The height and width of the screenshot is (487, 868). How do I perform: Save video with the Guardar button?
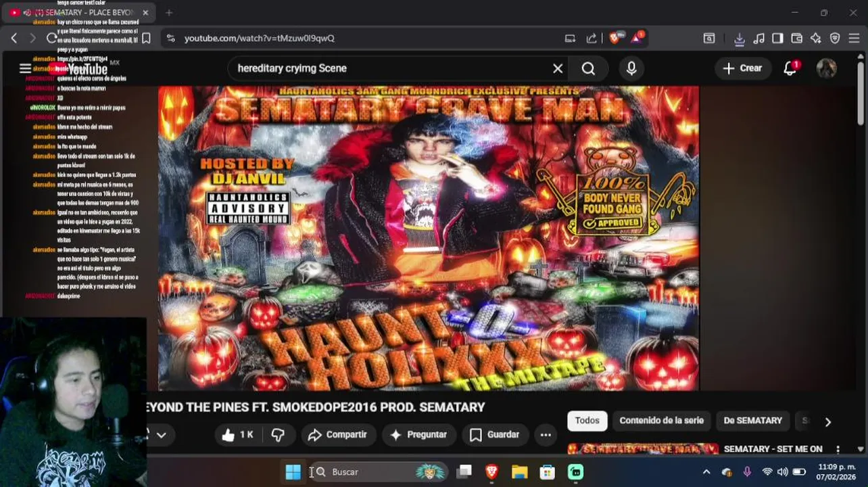pyautogui.click(x=495, y=435)
